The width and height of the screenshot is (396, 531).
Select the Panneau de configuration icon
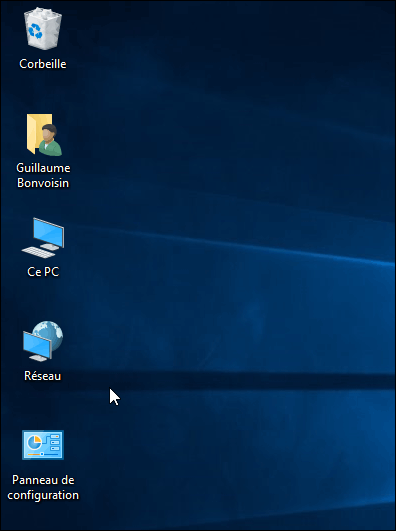pos(43,445)
